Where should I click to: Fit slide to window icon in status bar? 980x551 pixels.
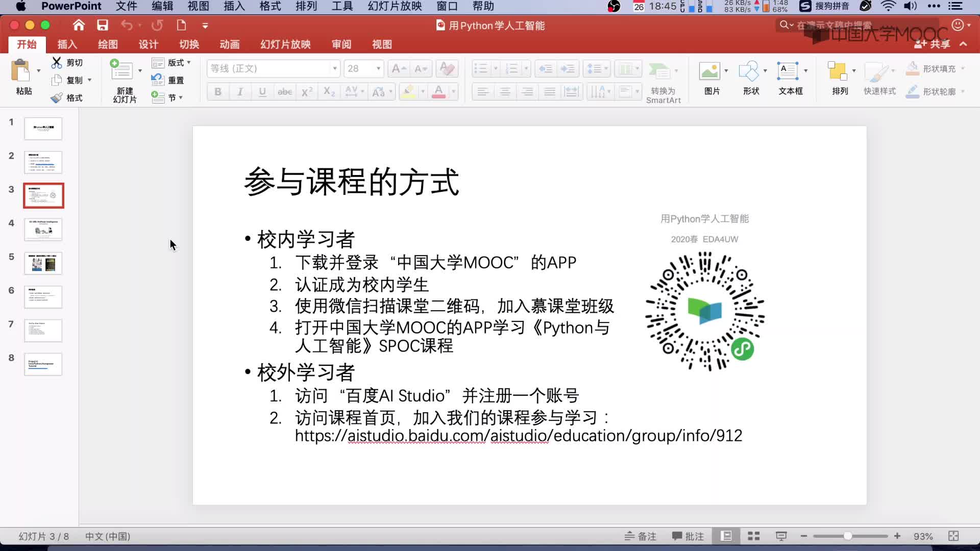coord(953,536)
